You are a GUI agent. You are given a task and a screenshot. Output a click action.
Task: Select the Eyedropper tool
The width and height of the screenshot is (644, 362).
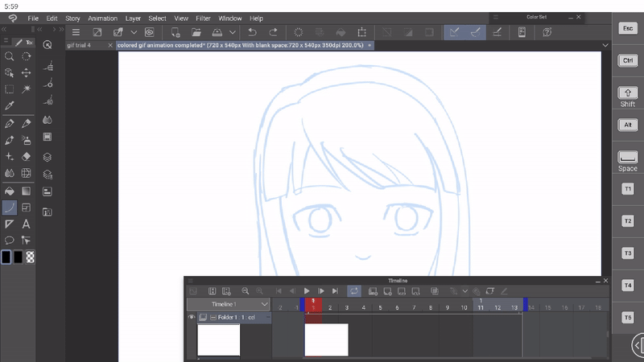9,105
